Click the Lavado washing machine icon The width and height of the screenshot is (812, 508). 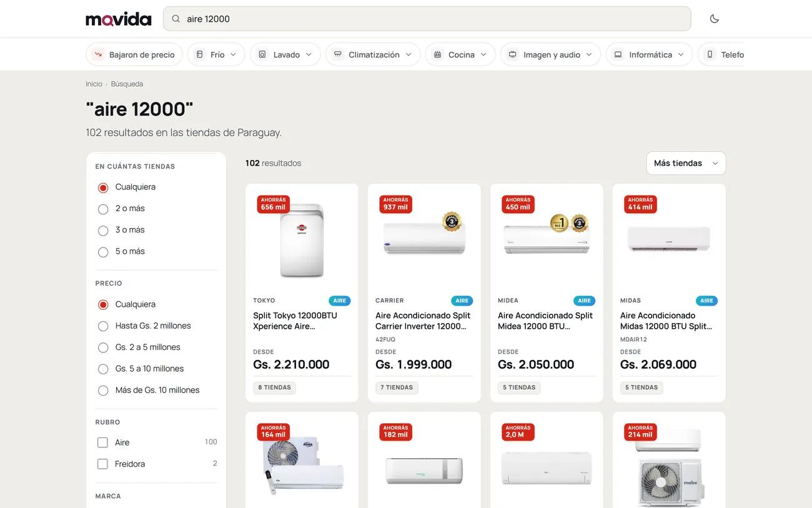click(262, 54)
